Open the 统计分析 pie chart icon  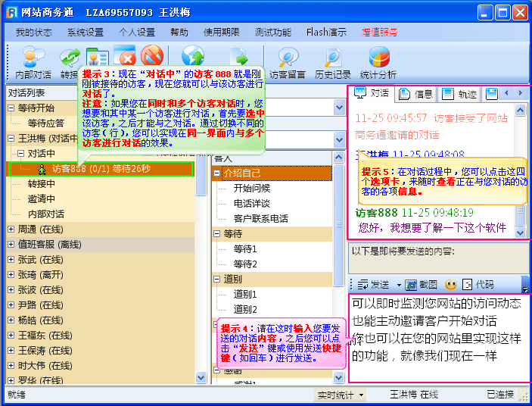pyautogui.click(x=378, y=61)
